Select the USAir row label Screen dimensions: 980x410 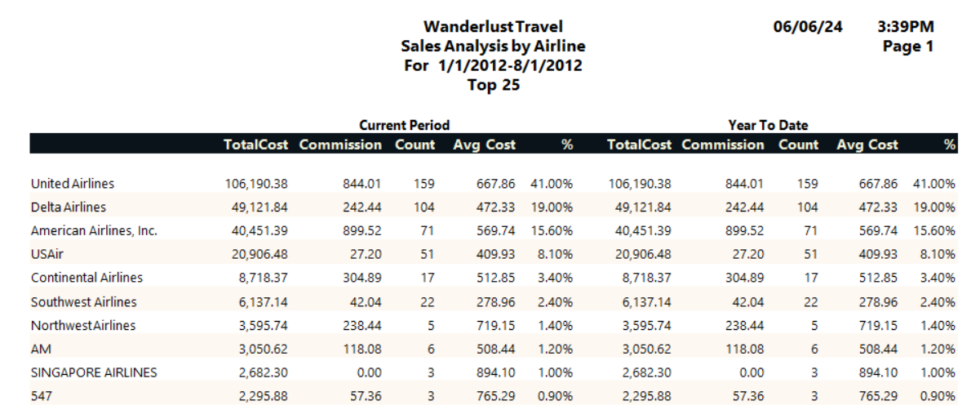click(x=47, y=255)
